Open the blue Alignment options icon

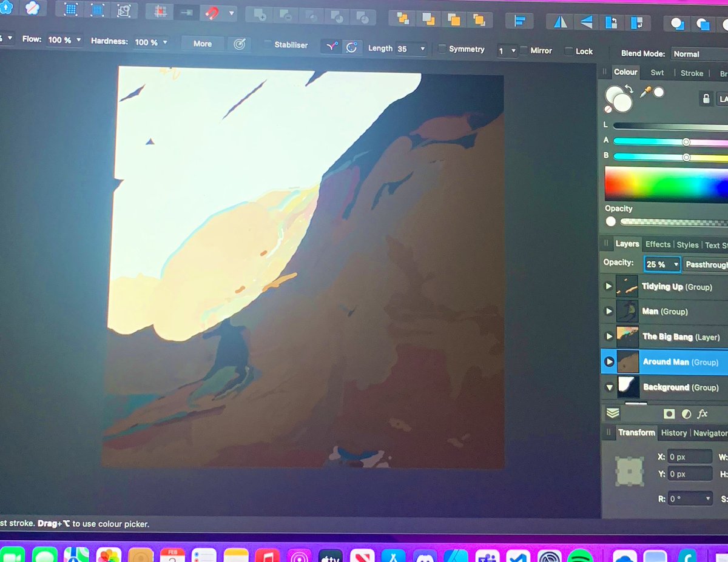coord(519,21)
